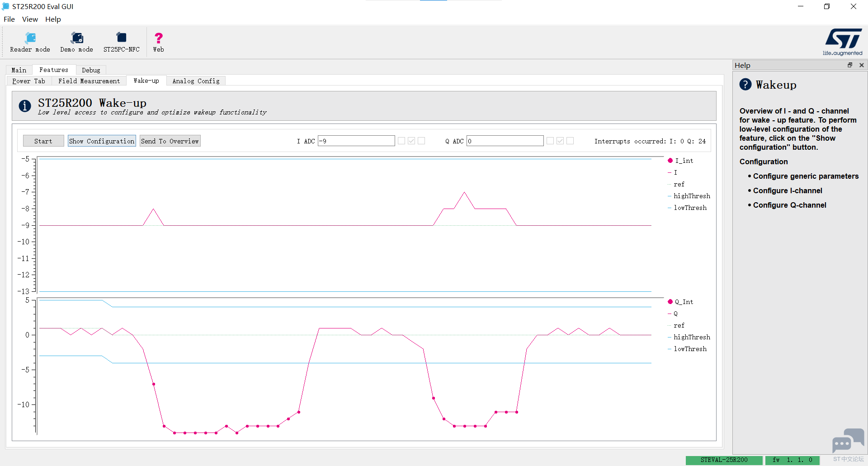The image size is (868, 466).
Task: Go to the Power Tab
Action: pyautogui.click(x=29, y=81)
